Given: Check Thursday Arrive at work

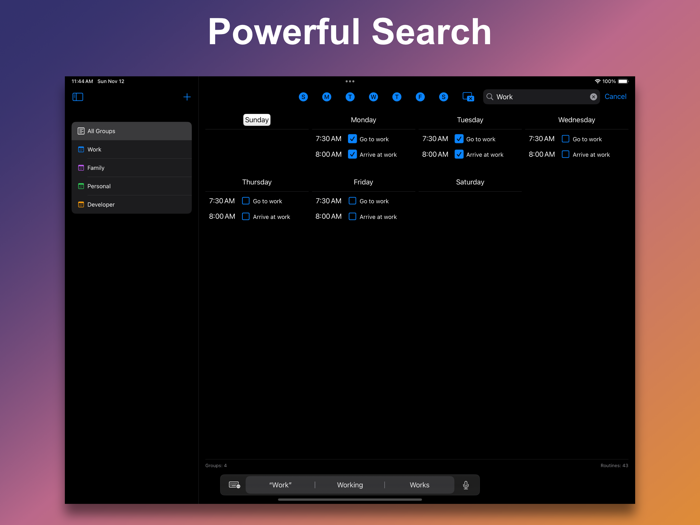Looking at the screenshot, I should pyautogui.click(x=246, y=217).
